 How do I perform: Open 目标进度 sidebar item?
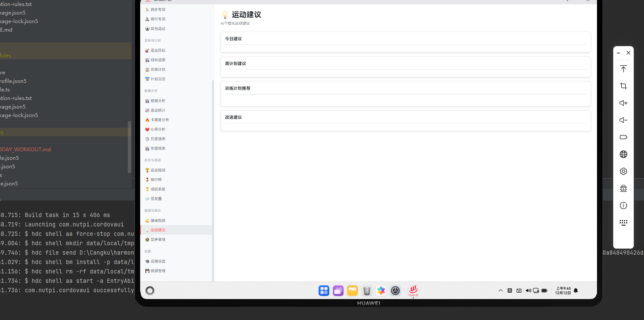176,60
